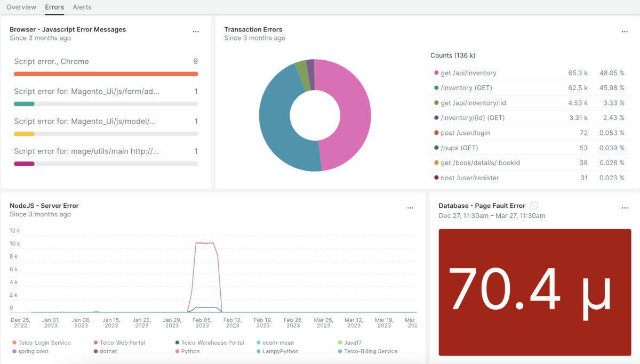Image resolution: width=640 pixels, height=364 pixels.
Task: Open Transaction Errors widget ellipsis menu
Action: [625, 32]
